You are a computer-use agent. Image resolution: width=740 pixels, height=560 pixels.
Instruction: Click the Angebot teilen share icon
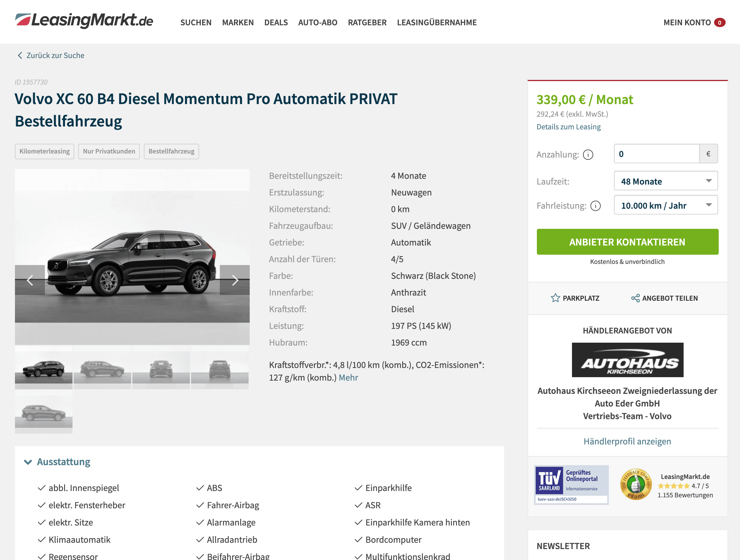pos(635,298)
